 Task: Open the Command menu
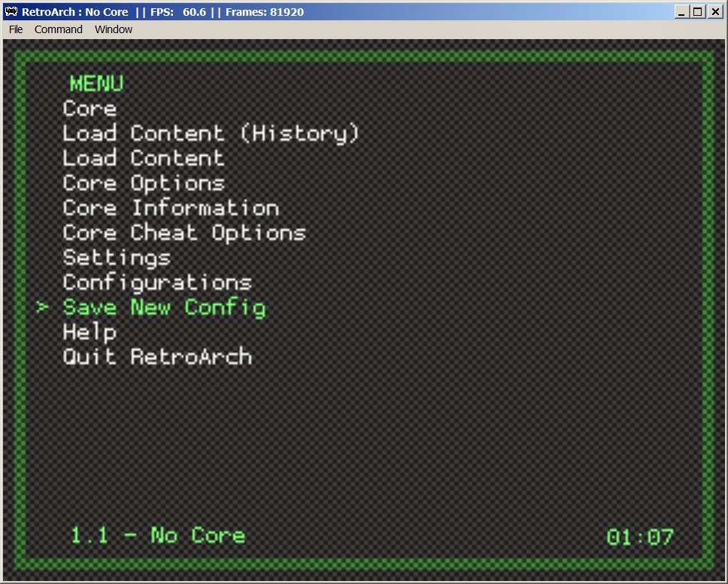tap(58, 29)
